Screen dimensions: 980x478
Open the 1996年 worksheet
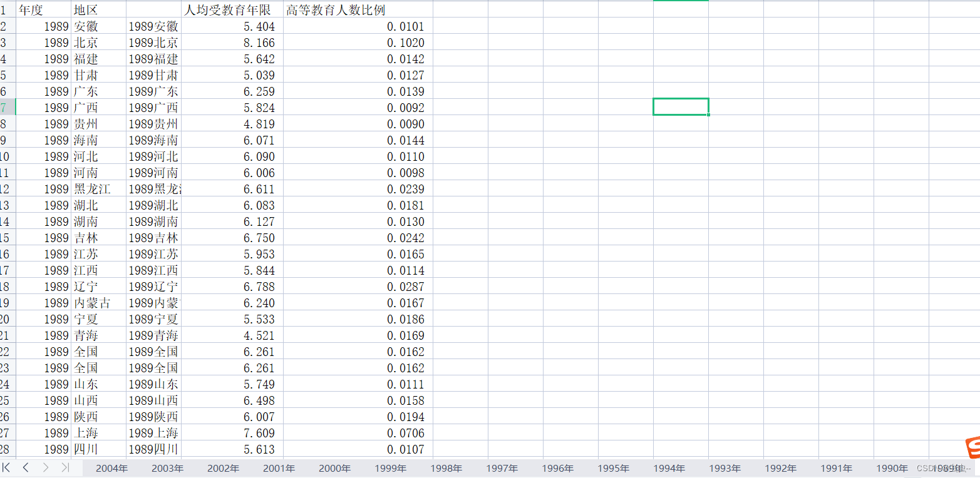click(557, 467)
